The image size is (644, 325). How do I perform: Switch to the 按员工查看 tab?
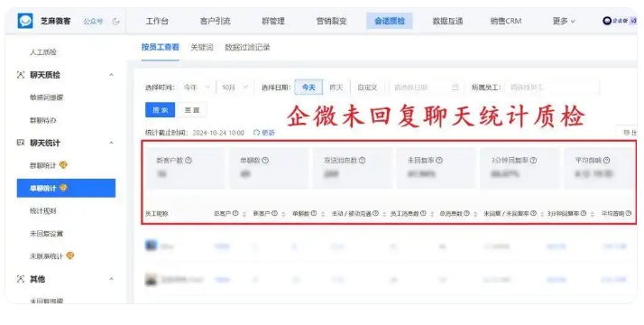click(161, 47)
